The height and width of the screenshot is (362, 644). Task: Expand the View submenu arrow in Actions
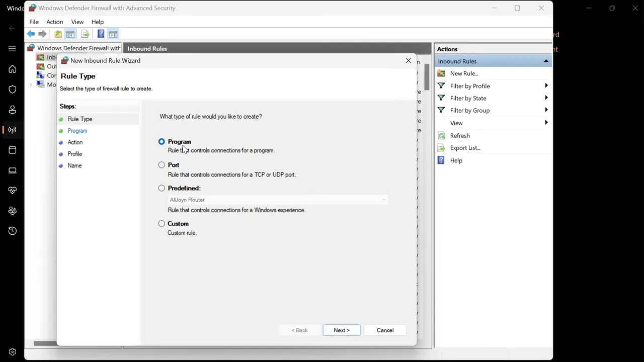coord(546,123)
